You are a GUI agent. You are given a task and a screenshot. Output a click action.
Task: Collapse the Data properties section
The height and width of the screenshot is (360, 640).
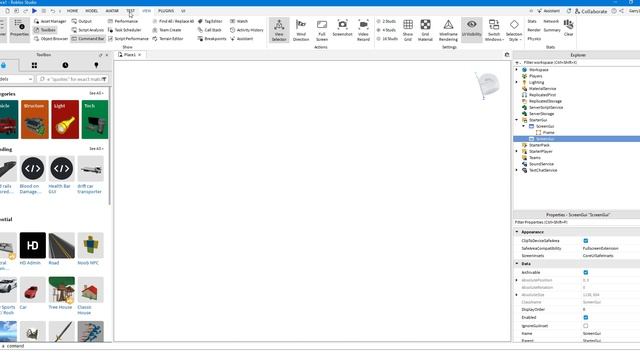(x=517, y=264)
